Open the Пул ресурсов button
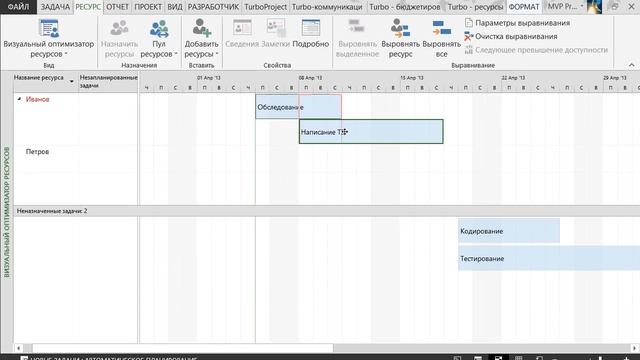This screenshot has height=360, width=640. [x=159, y=38]
